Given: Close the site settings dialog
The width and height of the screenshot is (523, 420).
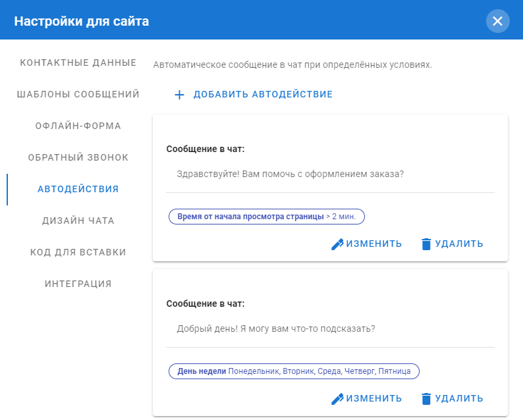Looking at the screenshot, I should click(497, 21).
